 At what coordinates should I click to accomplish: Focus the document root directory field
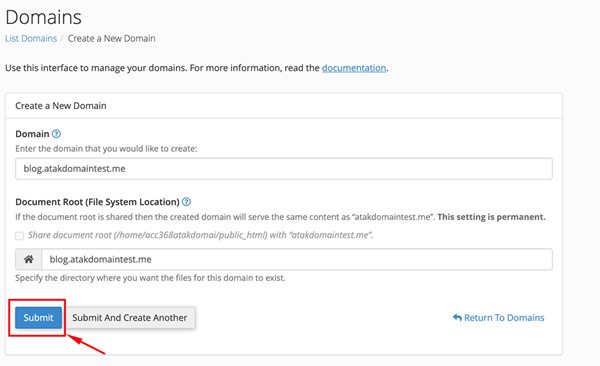[x=297, y=259]
